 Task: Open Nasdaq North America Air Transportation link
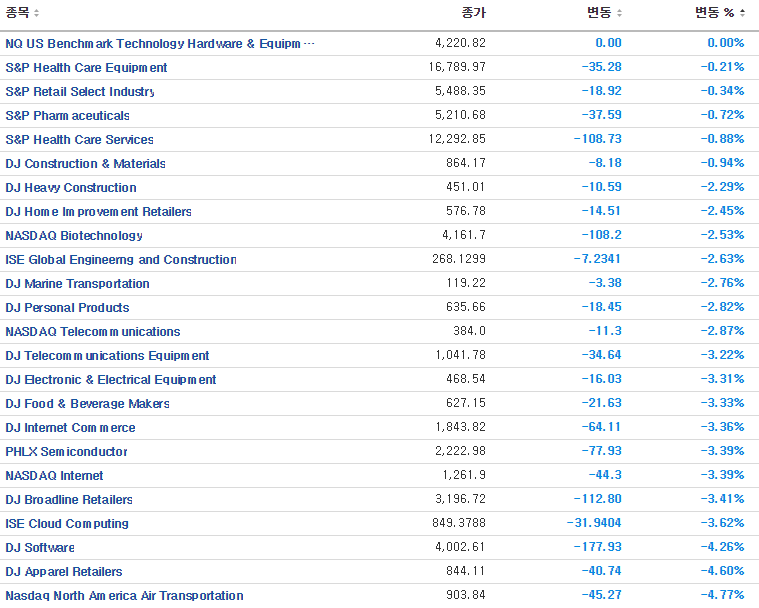(124, 595)
